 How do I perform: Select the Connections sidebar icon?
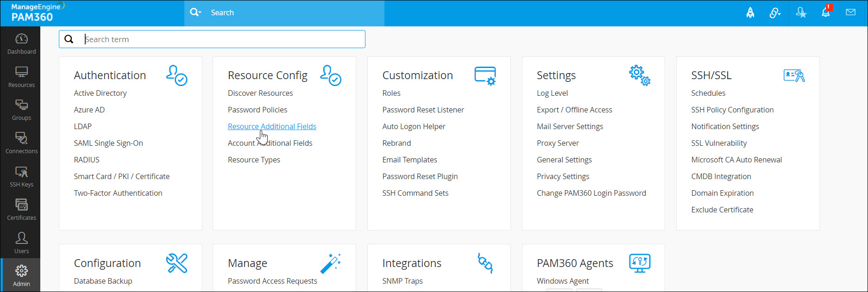click(x=21, y=143)
